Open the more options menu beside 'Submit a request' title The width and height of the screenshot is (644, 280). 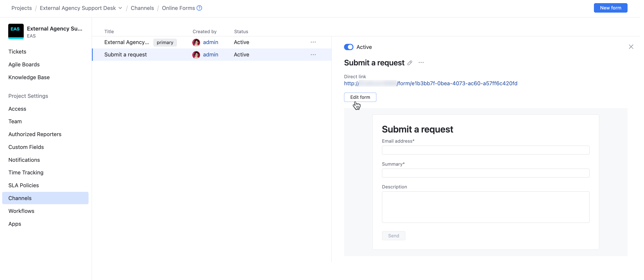point(421,62)
